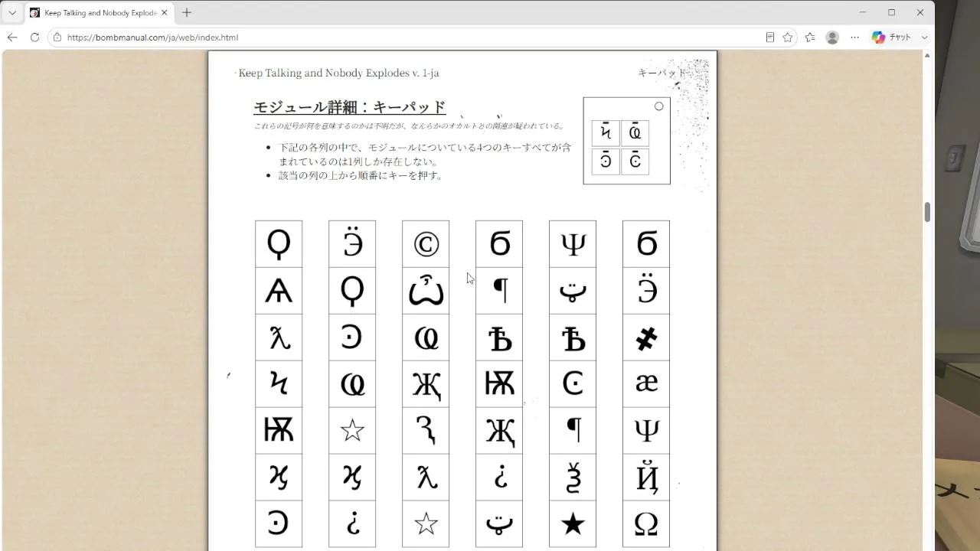Click the bullet text 該当の列の上から順番にキーを押す。
The image size is (980, 551).
(x=361, y=175)
